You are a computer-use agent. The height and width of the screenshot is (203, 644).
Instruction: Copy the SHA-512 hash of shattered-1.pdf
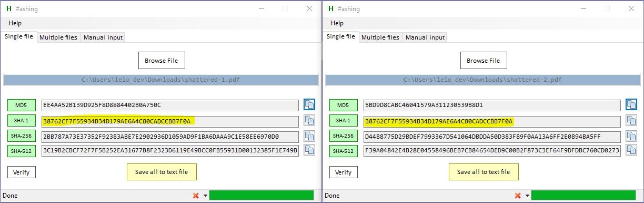(309, 150)
